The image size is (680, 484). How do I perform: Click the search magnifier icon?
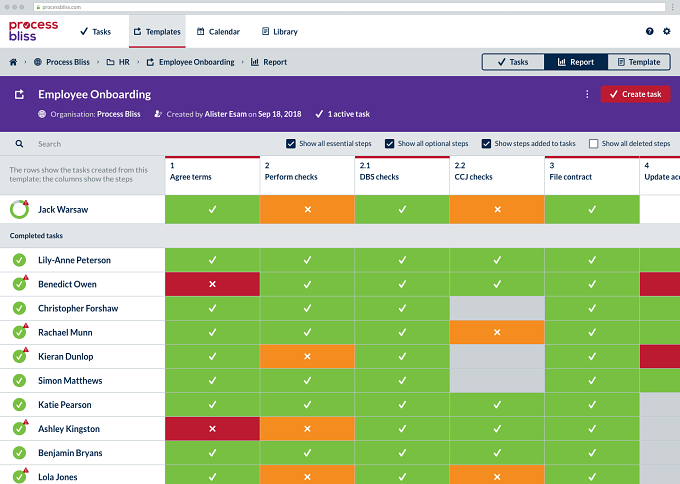(19, 144)
